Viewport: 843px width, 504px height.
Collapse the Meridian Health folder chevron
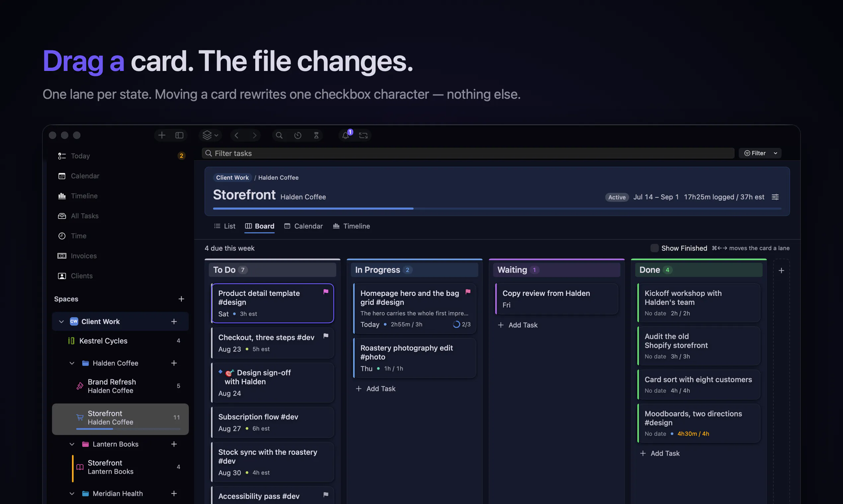click(72, 493)
